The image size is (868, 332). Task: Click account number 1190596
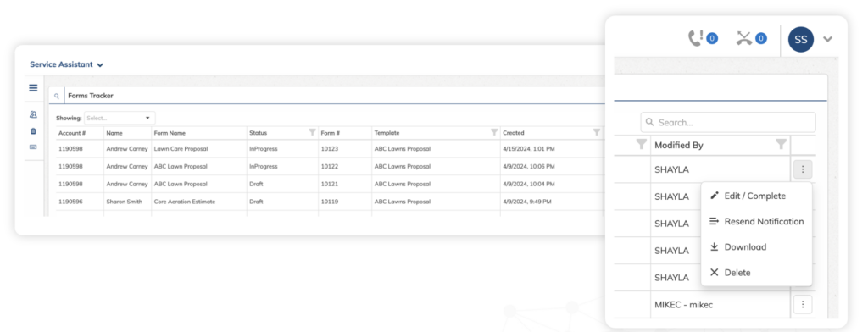tap(70, 202)
